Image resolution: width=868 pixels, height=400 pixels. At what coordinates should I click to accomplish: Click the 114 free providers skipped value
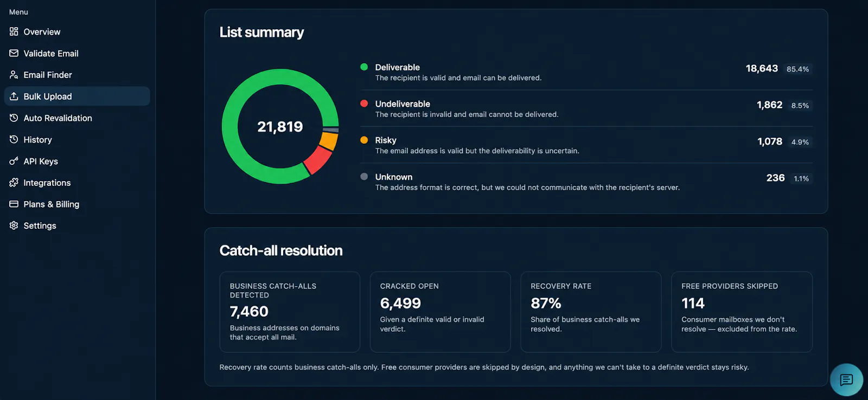coord(693,303)
